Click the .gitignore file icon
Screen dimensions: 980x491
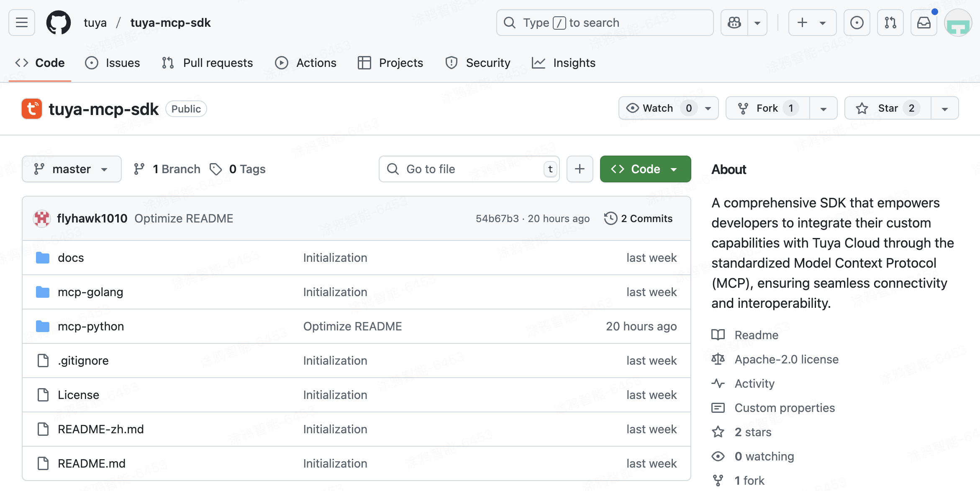click(43, 361)
